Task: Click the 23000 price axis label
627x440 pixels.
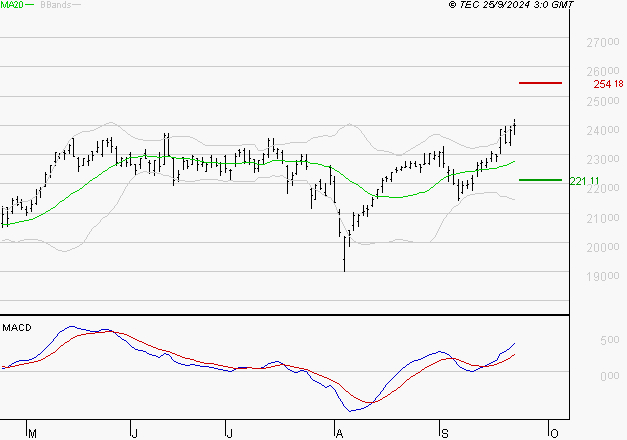Action: click(x=603, y=159)
